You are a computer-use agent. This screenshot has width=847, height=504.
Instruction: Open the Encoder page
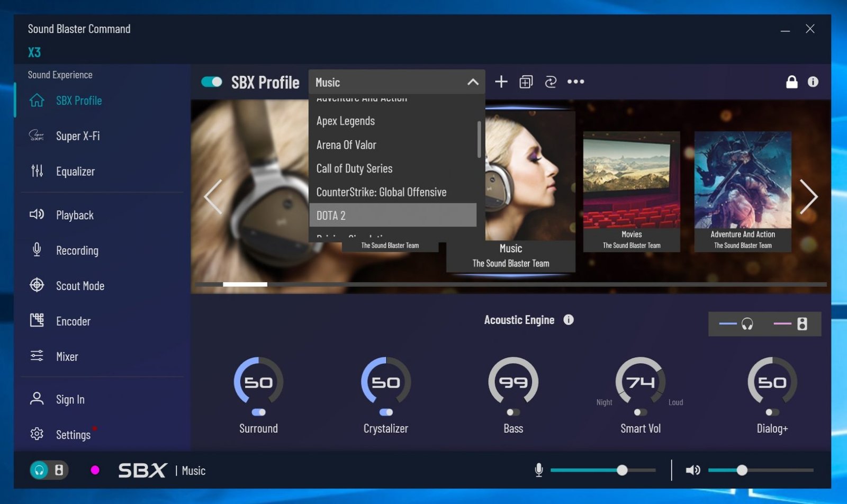click(x=73, y=321)
